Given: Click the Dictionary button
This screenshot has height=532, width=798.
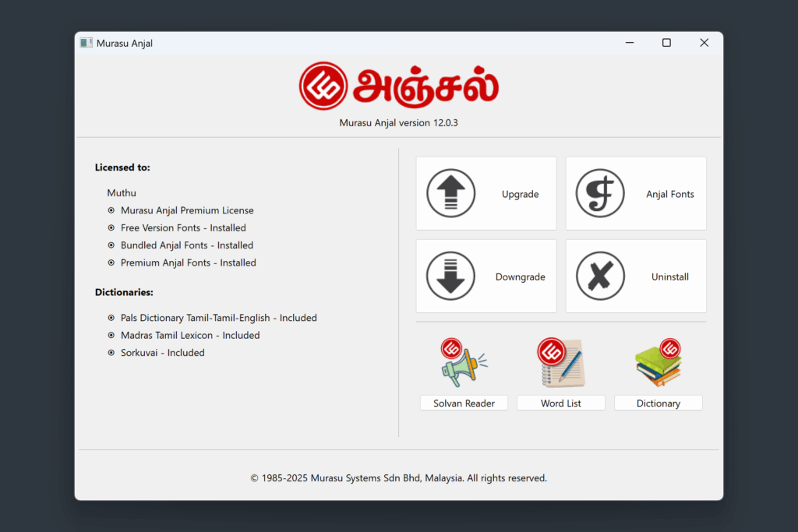Looking at the screenshot, I should coord(659,403).
